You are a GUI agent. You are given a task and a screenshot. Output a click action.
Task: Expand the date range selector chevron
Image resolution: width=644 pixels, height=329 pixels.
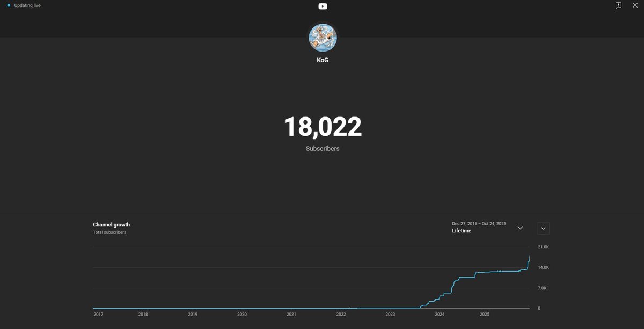click(519, 228)
